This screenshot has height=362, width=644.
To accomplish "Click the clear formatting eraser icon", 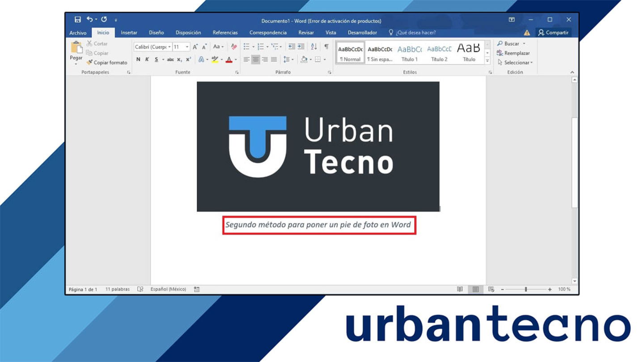I will (x=234, y=46).
